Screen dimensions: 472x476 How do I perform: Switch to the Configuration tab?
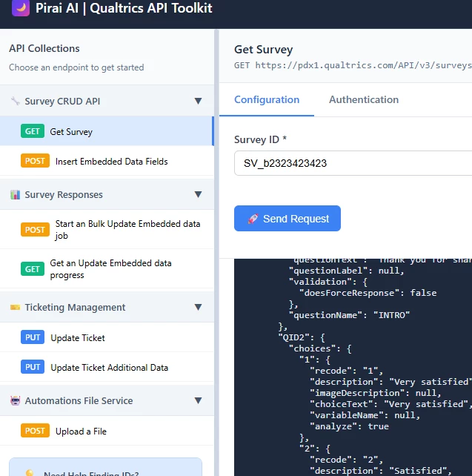coord(267,100)
